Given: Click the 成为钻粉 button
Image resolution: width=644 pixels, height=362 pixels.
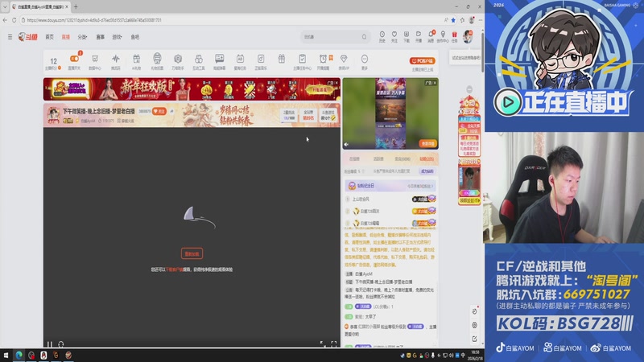Looking at the screenshot, I should pyautogui.click(x=427, y=171).
